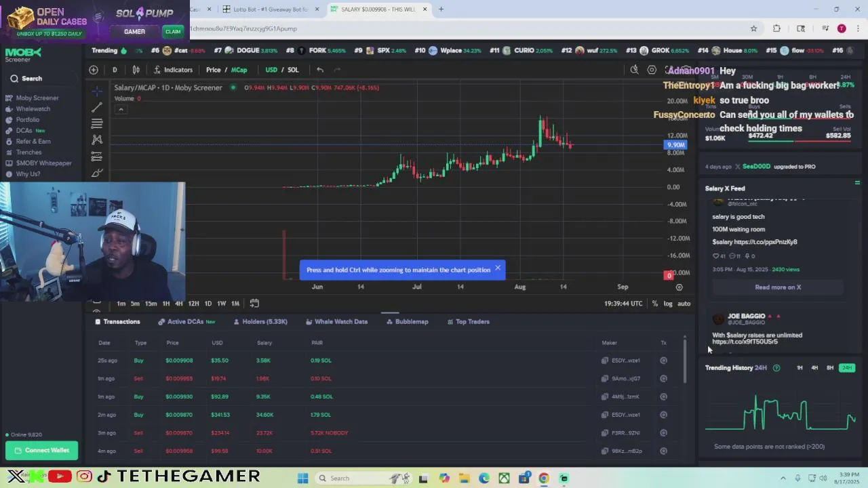Screen dimensions: 868x488
Task: Select the 4H timeframe
Action: point(178,304)
